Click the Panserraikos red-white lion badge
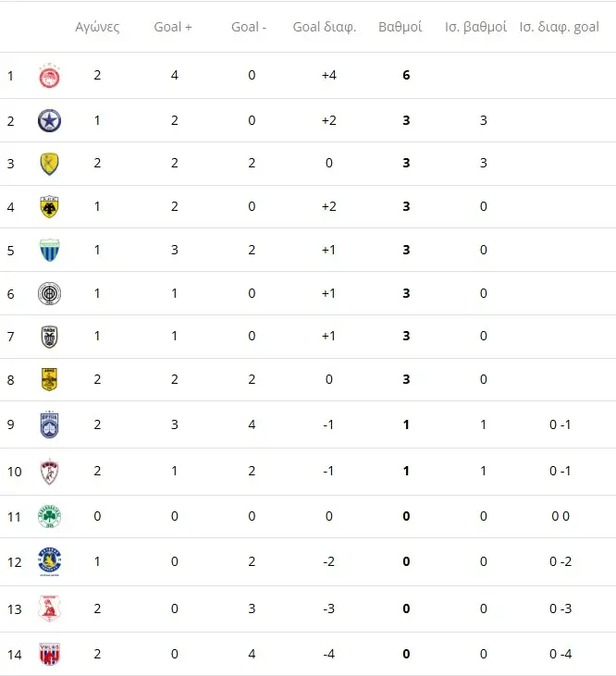 point(49,608)
